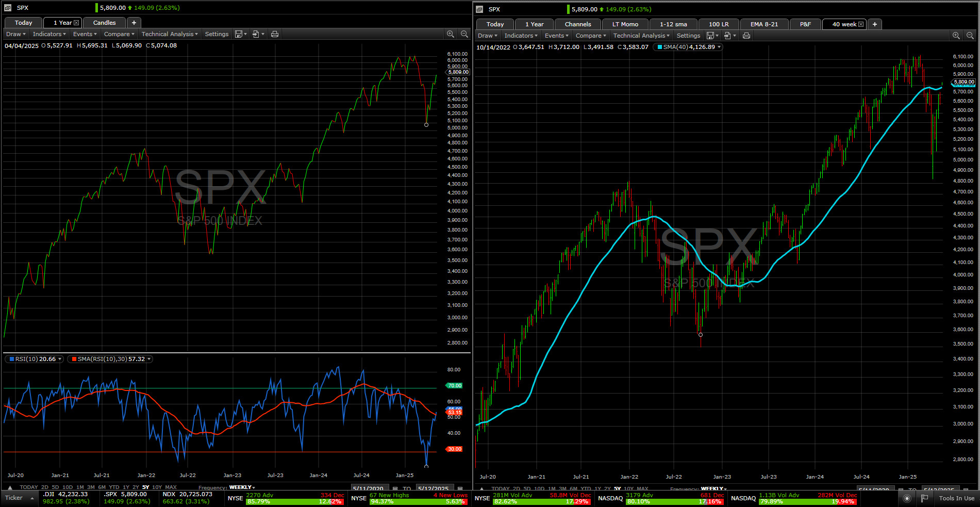
Task: Zoom out on the left chart
Action: coord(464,34)
